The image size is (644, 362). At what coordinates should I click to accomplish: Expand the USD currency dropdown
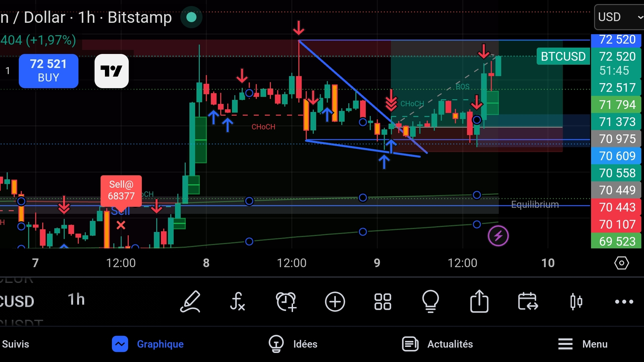pyautogui.click(x=619, y=17)
